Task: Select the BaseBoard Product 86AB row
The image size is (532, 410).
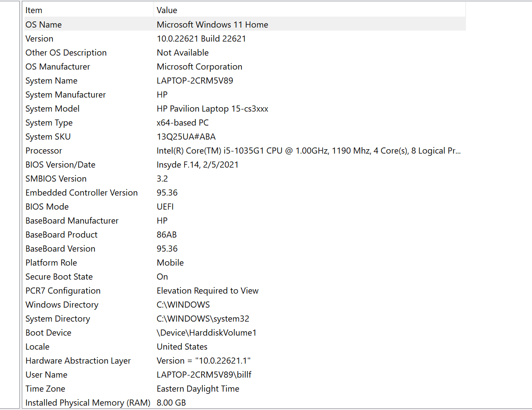Action: 131,234
